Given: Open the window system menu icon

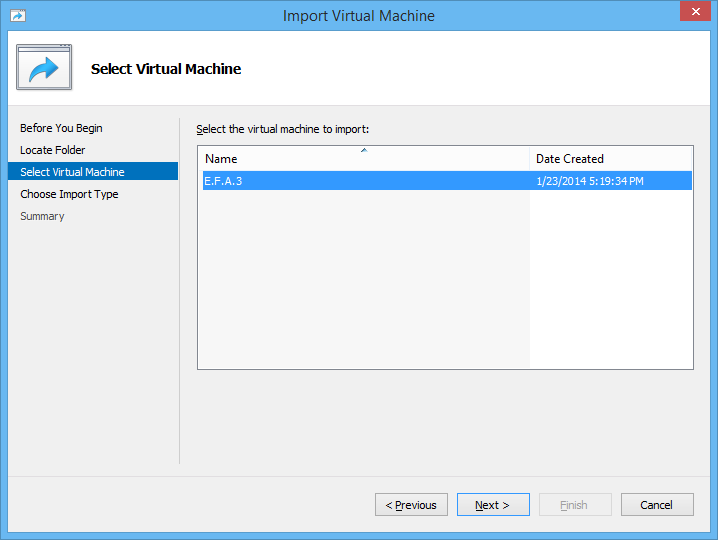Looking at the screenshot, I should point(18,16).
